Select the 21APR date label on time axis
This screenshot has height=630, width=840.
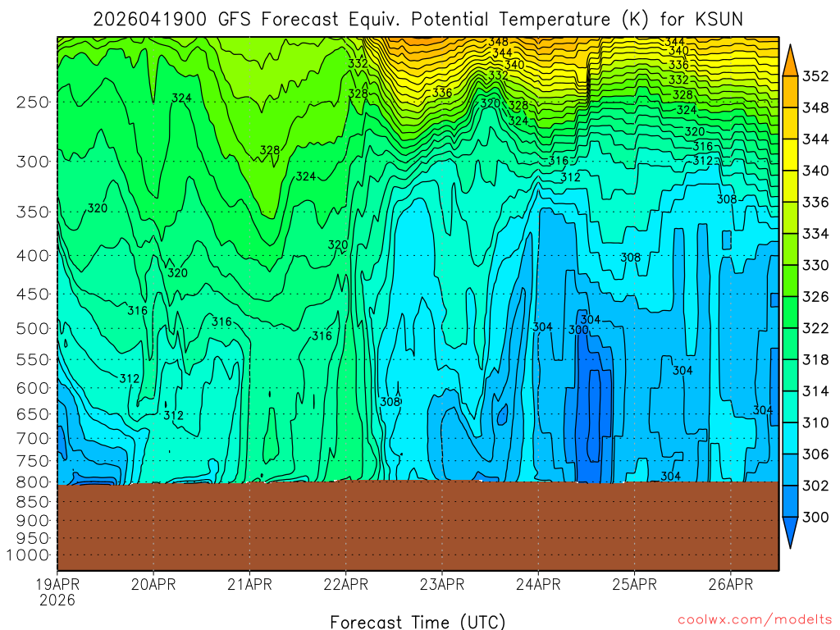(x=249, y=584)
